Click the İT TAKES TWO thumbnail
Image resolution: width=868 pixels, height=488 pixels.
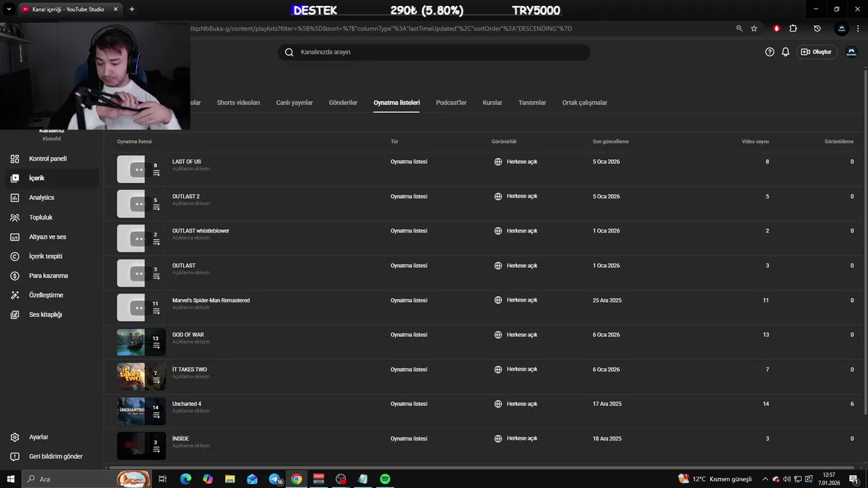click(x=141, y=377)
